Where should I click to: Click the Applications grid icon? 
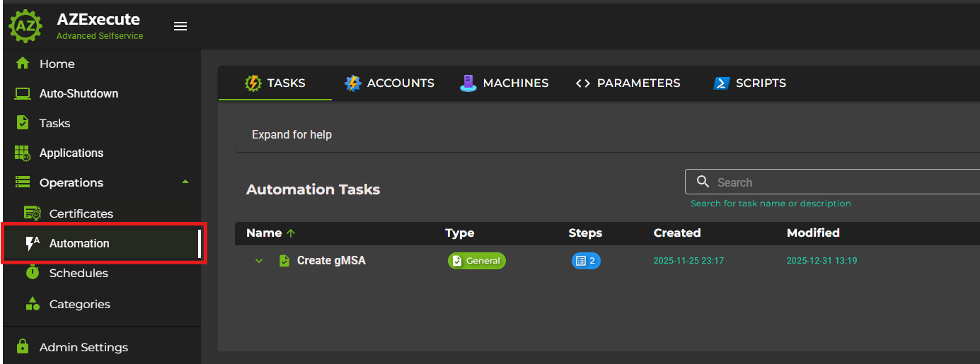pos(23,153)
